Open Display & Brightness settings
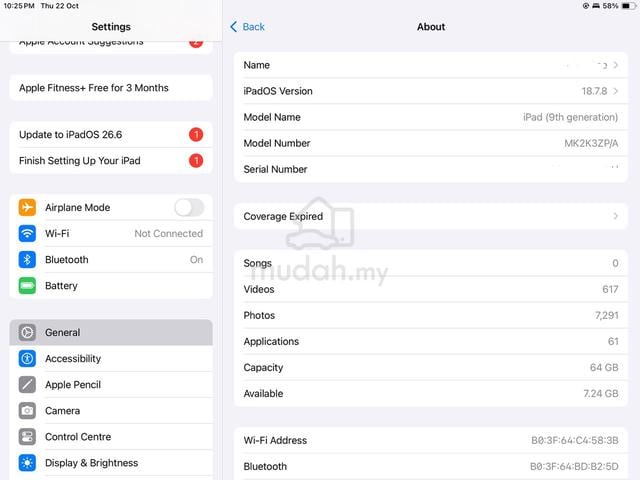Image resolution: width=640 pixels, height=480 pixels. tap(111, 463)
